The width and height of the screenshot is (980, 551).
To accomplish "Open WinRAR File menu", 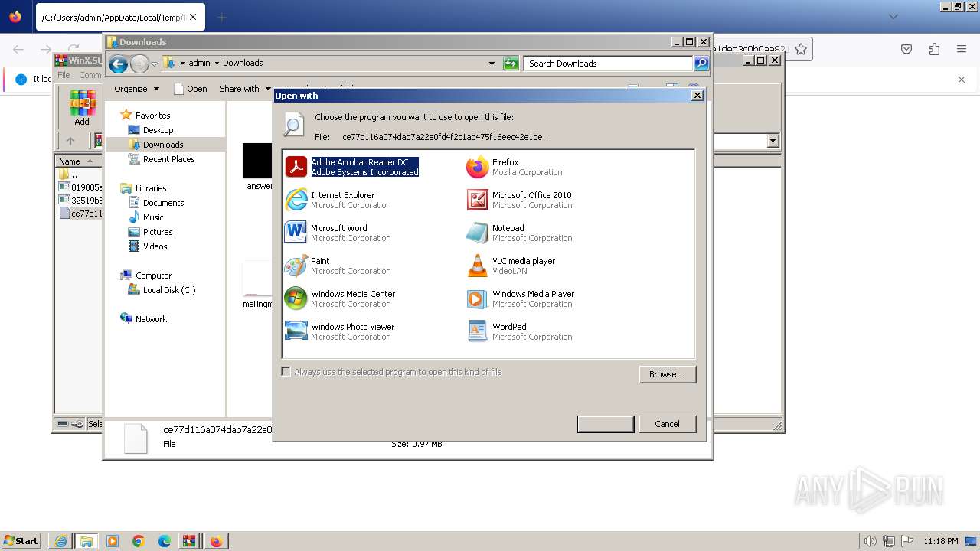I will 64,75.
